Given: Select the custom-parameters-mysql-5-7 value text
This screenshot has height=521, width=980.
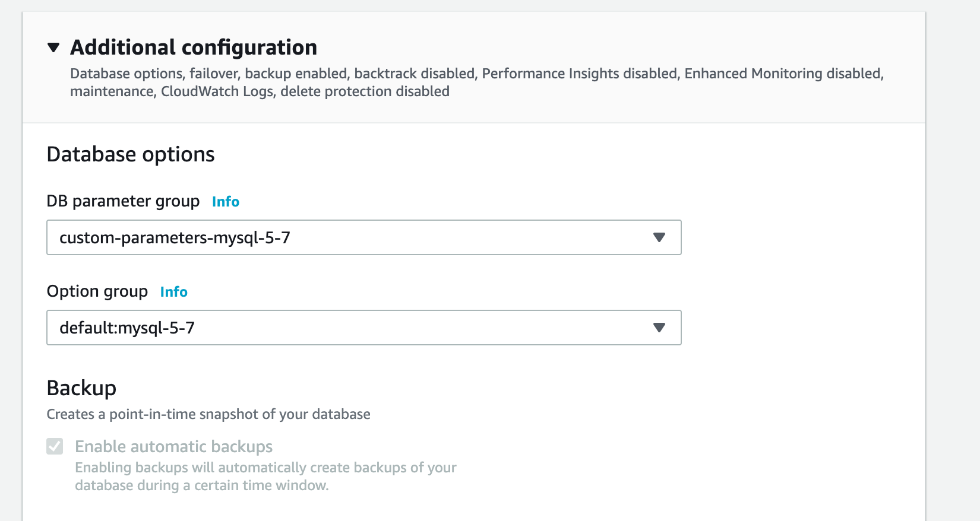Looking at the screenshot, I should [175, 238].
